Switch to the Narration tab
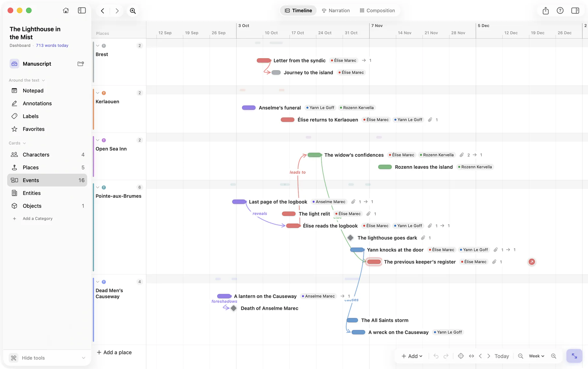Image resolution: width=588 pixels, height=369 pixels. point(336,10)
